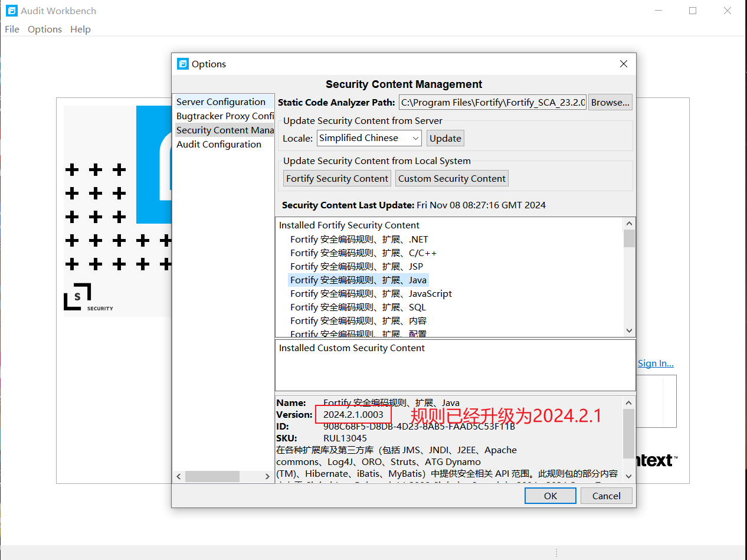Click Custom Security Content button
The width and height of the screenshot is (747, 560).
tap(452, 178)
